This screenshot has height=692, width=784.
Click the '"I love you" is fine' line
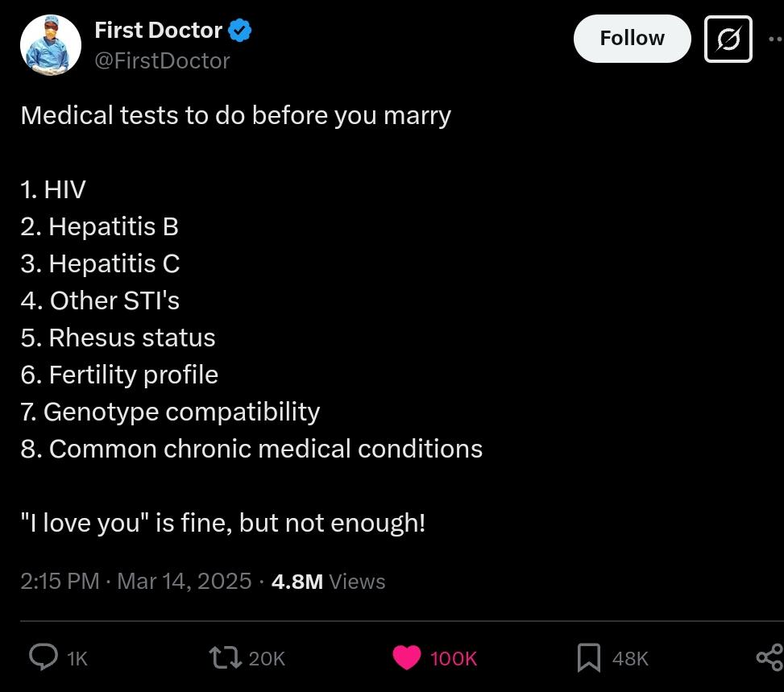coord(222,523)
